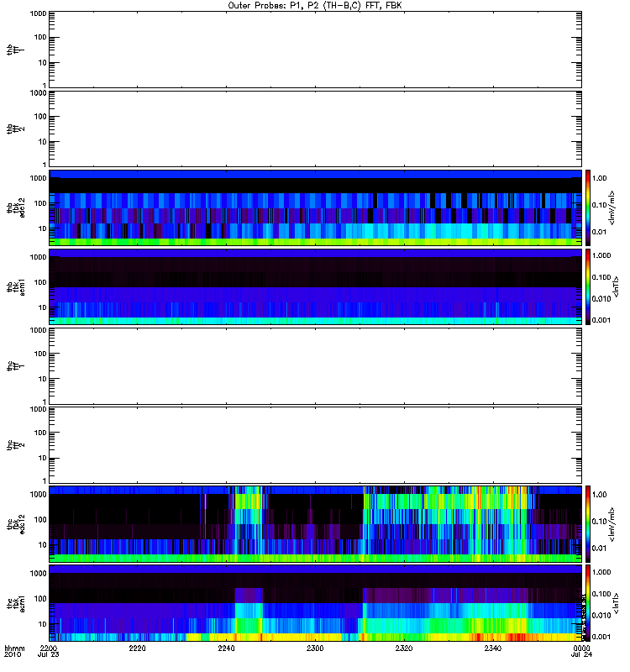The width and height of the screenshot is (630, 672).
Task: Click the '100' tick label of thb fbk scm1
Action: [x=40, y=282]
